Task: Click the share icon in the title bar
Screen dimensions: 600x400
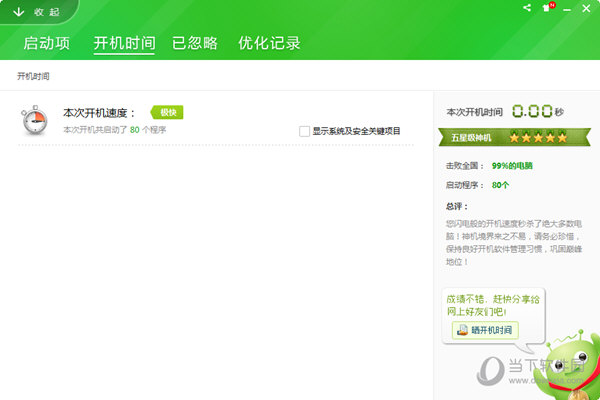Action: coord(527,8)
